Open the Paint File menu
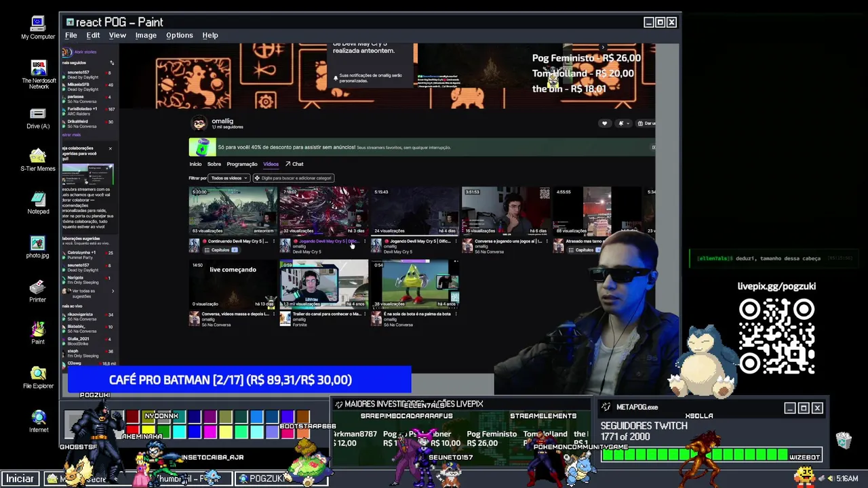868x488 pixels. pos(71,35)
